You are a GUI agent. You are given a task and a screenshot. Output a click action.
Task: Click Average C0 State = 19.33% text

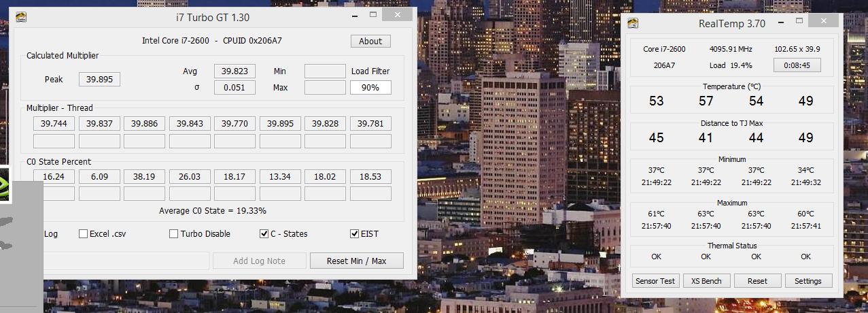213,211
